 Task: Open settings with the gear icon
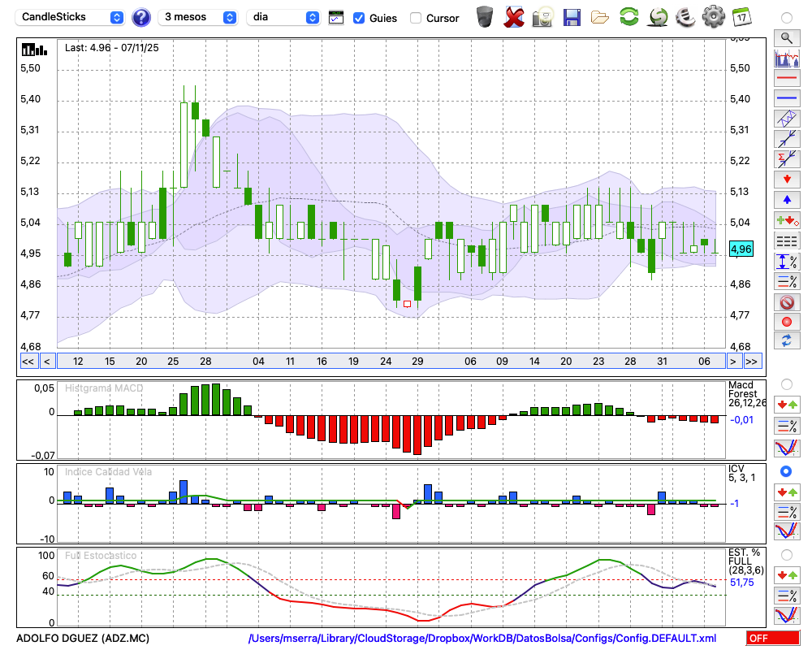[713, 16]
